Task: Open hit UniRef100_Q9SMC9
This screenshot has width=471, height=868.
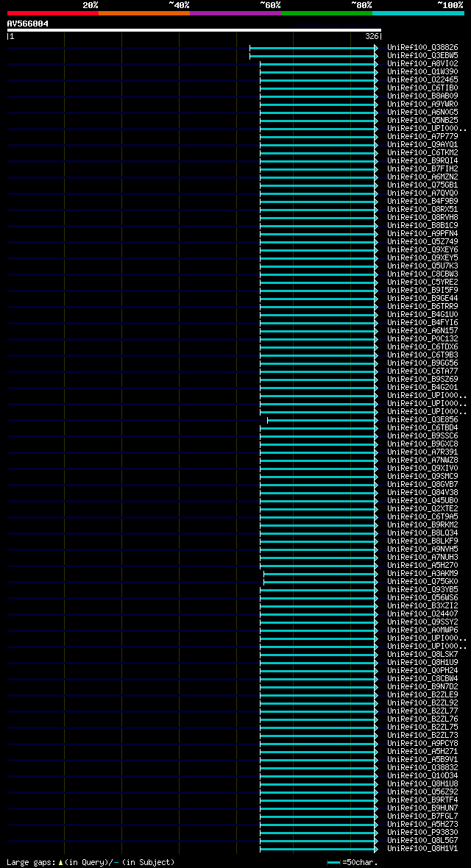Action: pyautogui.click(x=422, y=476)
